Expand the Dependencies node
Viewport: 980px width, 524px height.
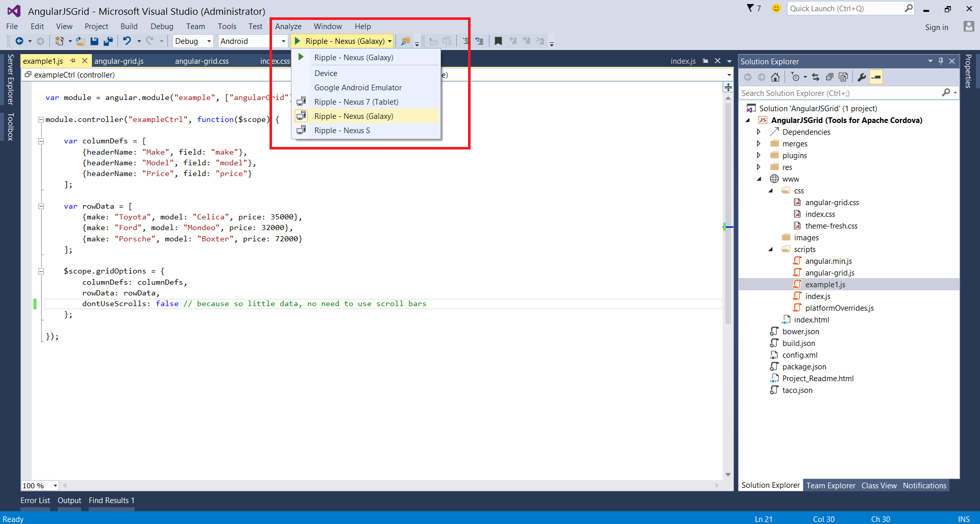point(758,132)
